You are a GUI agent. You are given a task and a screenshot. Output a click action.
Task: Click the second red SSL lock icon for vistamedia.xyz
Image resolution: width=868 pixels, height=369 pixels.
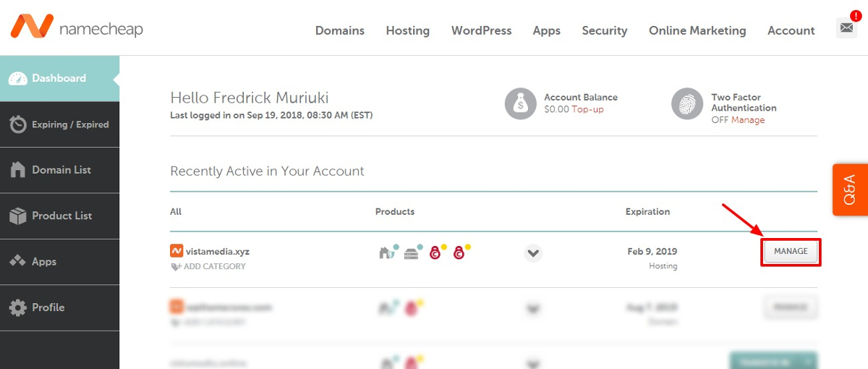coord(460,252)
